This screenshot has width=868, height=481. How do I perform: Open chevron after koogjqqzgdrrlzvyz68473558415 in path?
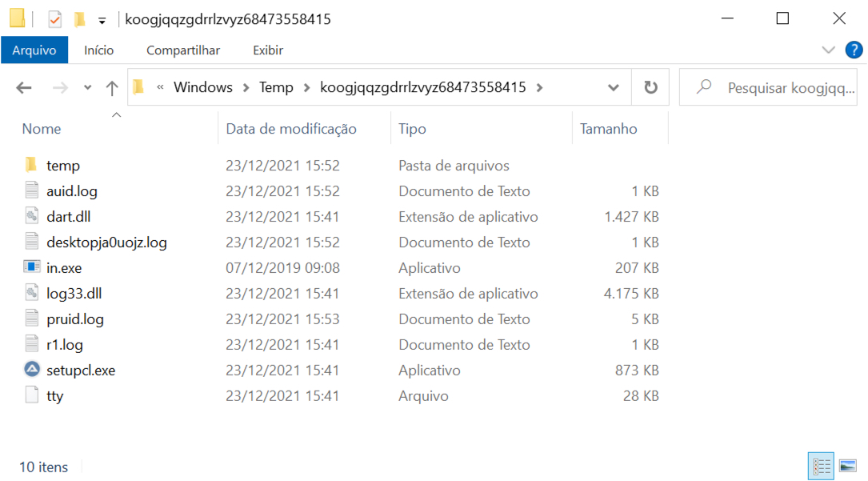(x=539, y=87)
